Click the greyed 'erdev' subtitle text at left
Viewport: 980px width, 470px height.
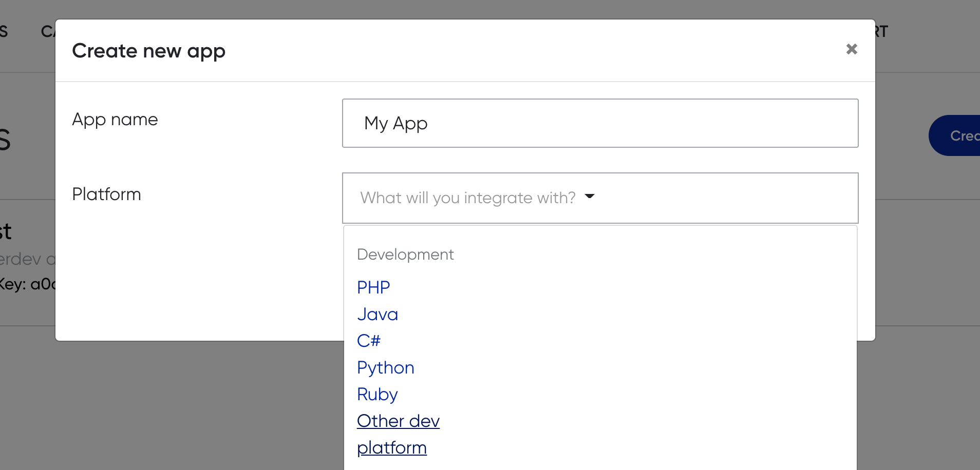21,259
